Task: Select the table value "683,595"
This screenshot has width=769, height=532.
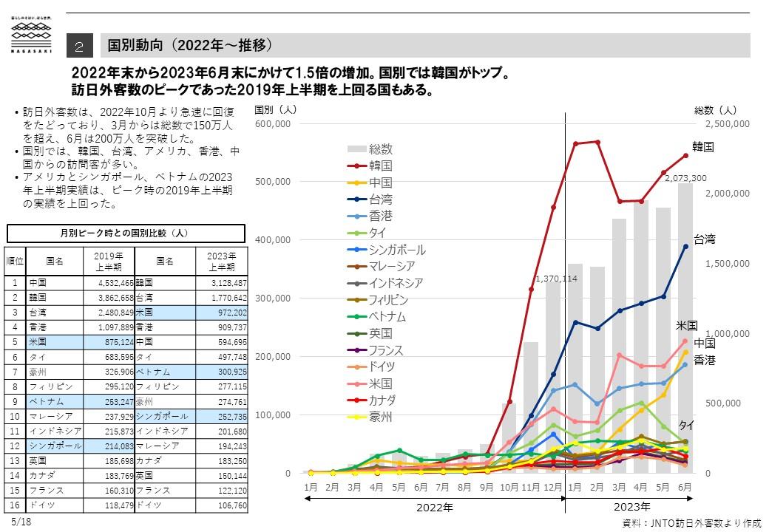Action: [x=119, y=357]
